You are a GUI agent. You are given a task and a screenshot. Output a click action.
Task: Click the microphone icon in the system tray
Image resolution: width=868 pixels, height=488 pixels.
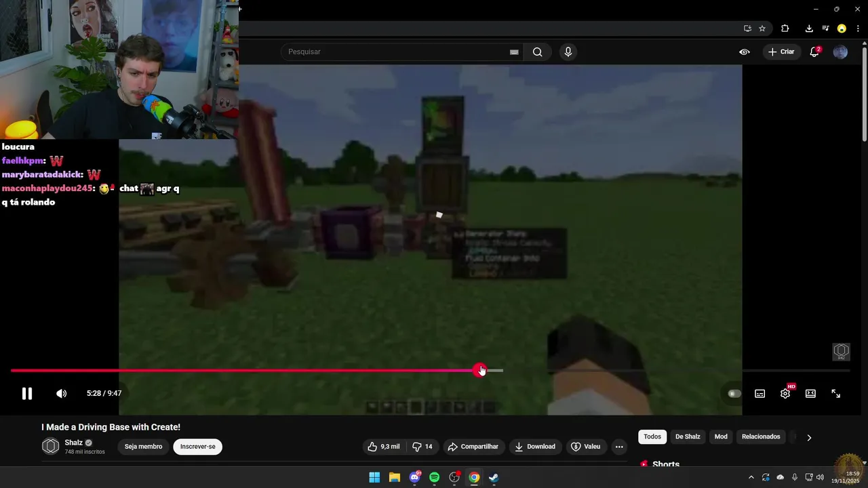(795, 477)
